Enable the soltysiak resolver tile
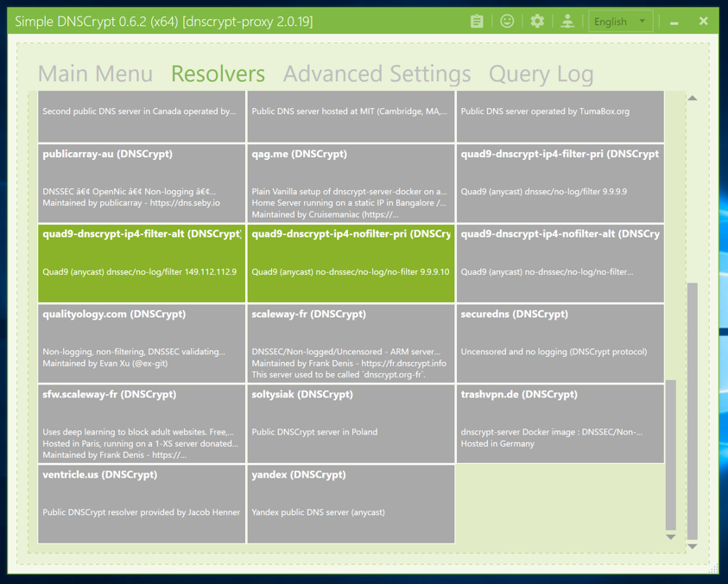This screenshot has width=728, height=584. (351, 424)
